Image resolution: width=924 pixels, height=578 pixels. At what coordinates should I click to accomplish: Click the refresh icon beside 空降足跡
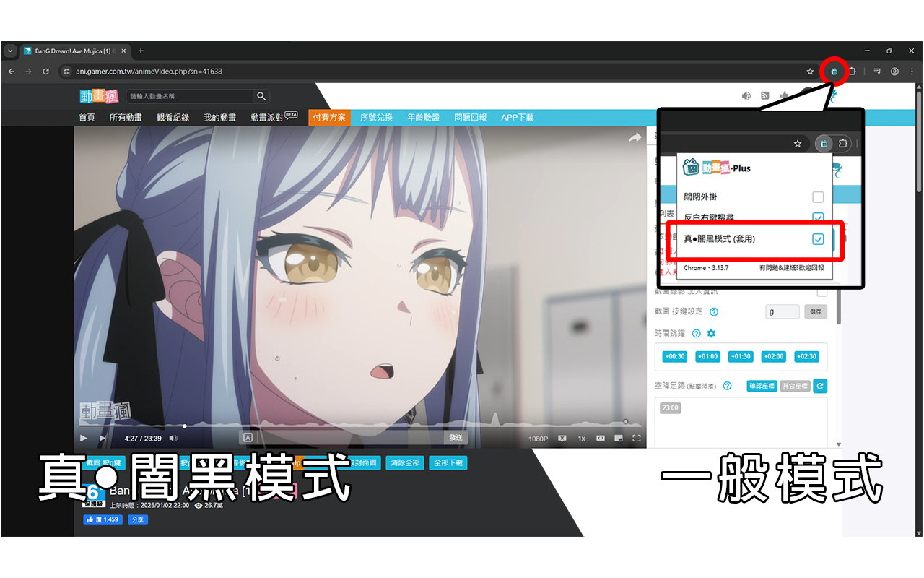(820, 386)
